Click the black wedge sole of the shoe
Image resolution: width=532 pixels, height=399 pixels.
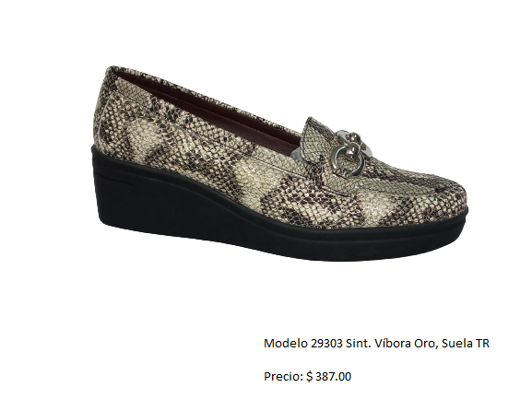point(271,210)
